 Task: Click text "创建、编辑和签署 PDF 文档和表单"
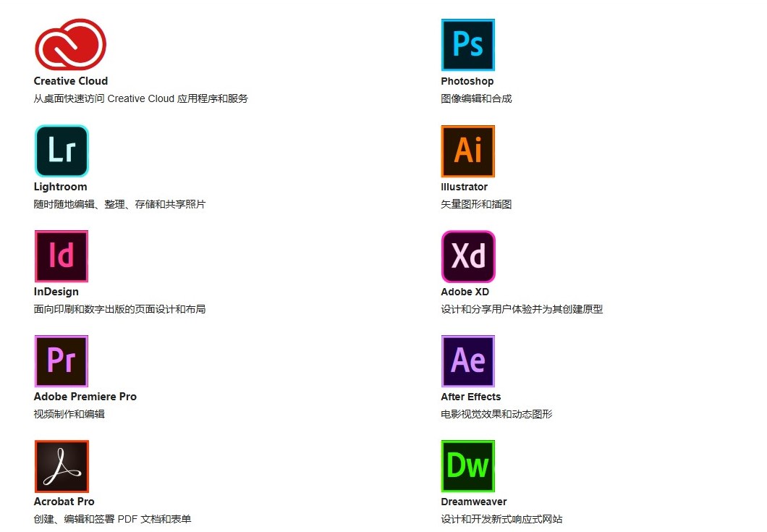click(112, 519)
